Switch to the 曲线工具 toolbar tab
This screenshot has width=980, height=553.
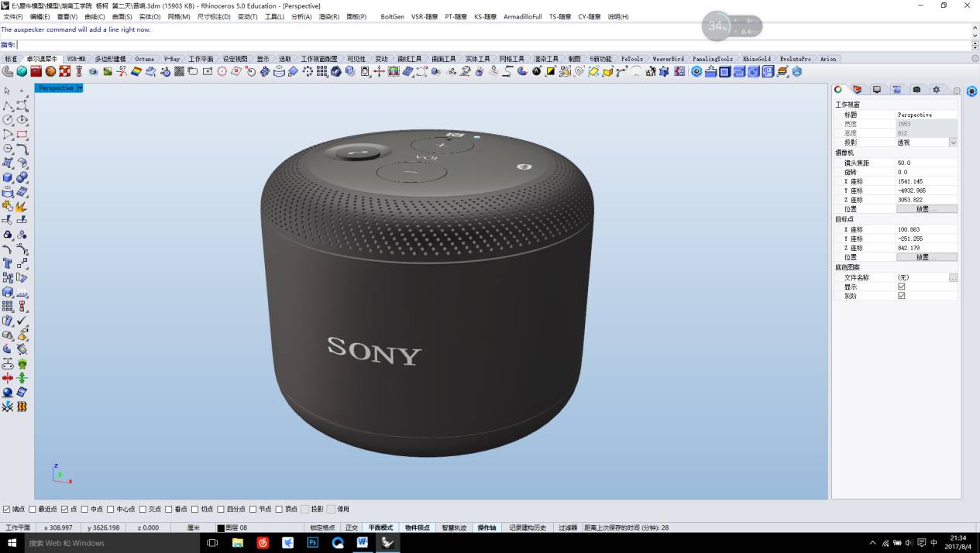click(x=409, y=59)
